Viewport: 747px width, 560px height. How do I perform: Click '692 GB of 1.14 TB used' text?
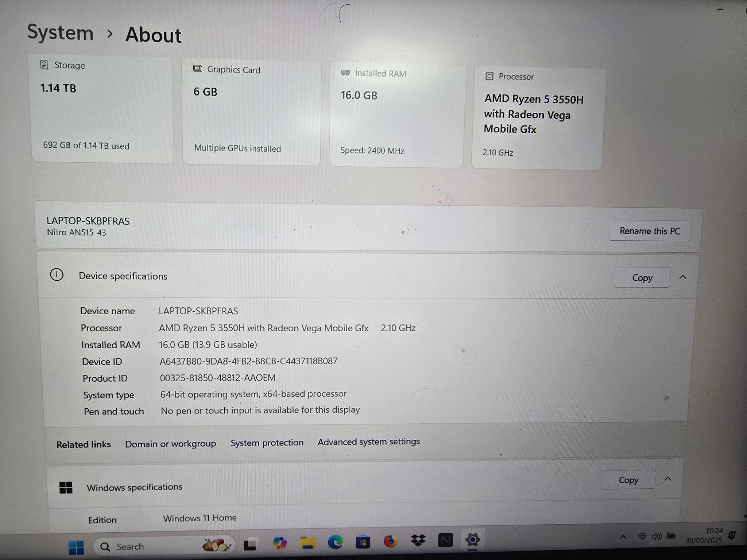click(x=86, y=145)
